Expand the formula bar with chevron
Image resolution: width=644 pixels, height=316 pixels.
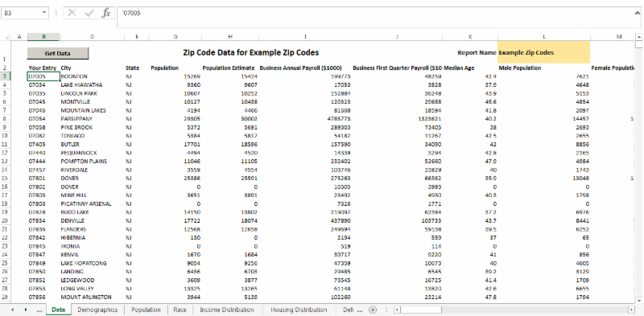tap(637, 12)
